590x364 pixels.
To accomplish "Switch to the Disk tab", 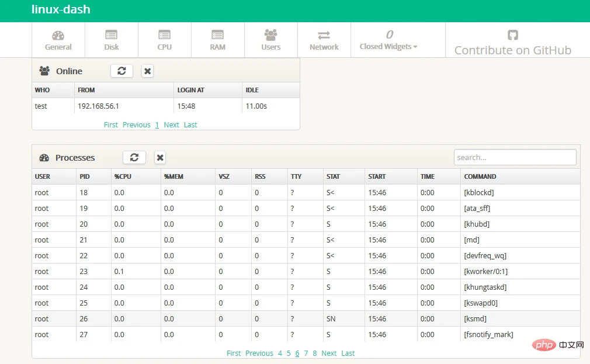I will point(112,40).
